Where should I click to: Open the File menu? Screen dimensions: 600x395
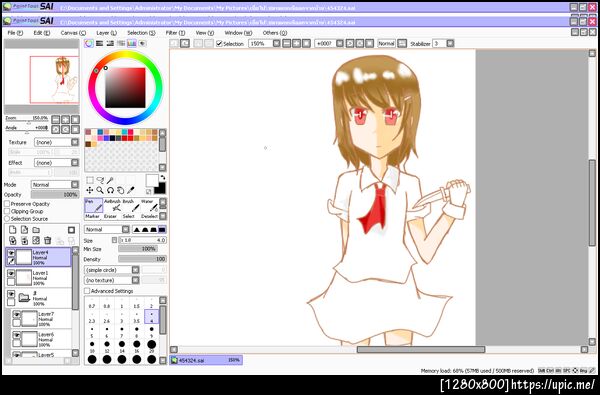point(15,33)
